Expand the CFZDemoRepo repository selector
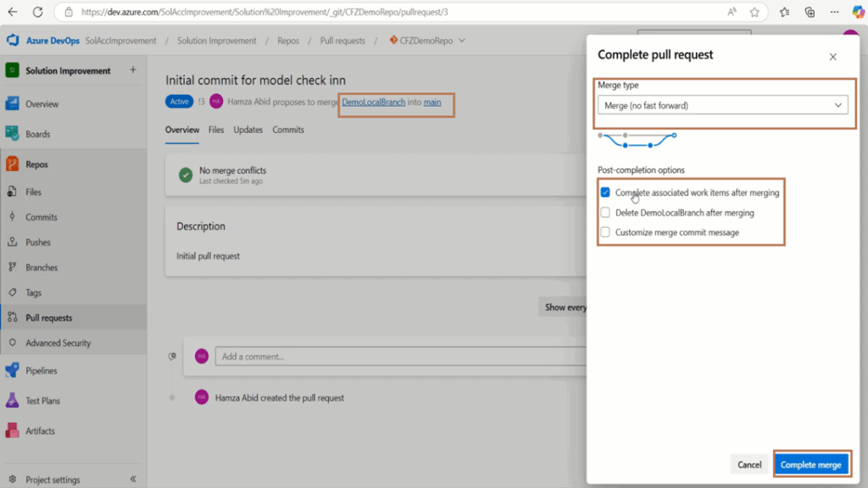This screenshot has height=488, width=868. pos(462,41)
